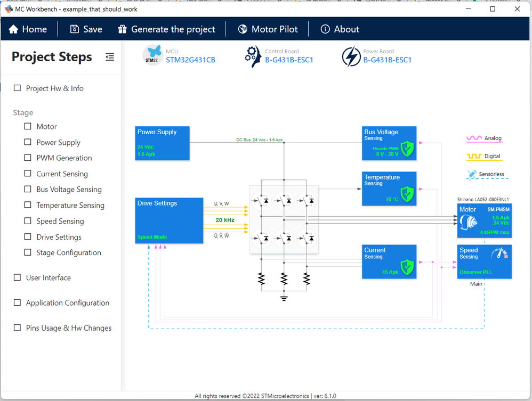This screenshot has height=401, width=532.
Task: Click the Control Board gears head icon
Action: 253,56
